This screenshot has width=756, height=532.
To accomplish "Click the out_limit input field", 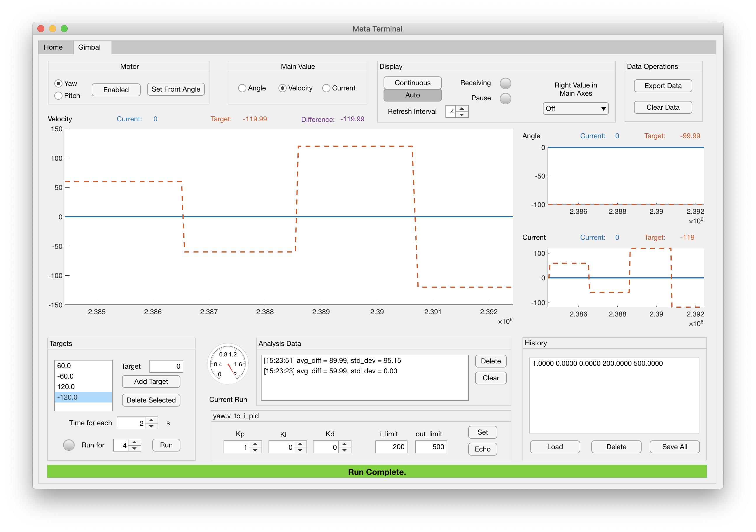I will coord(431,447).
